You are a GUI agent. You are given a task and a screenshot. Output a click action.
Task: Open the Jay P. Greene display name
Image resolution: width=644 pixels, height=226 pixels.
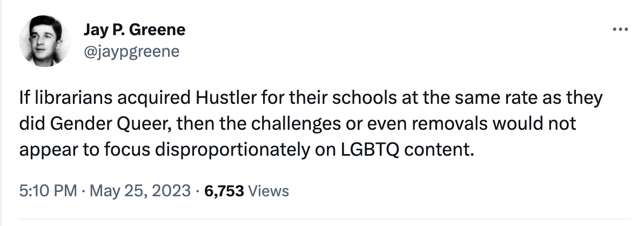click(x=134, y=30)
